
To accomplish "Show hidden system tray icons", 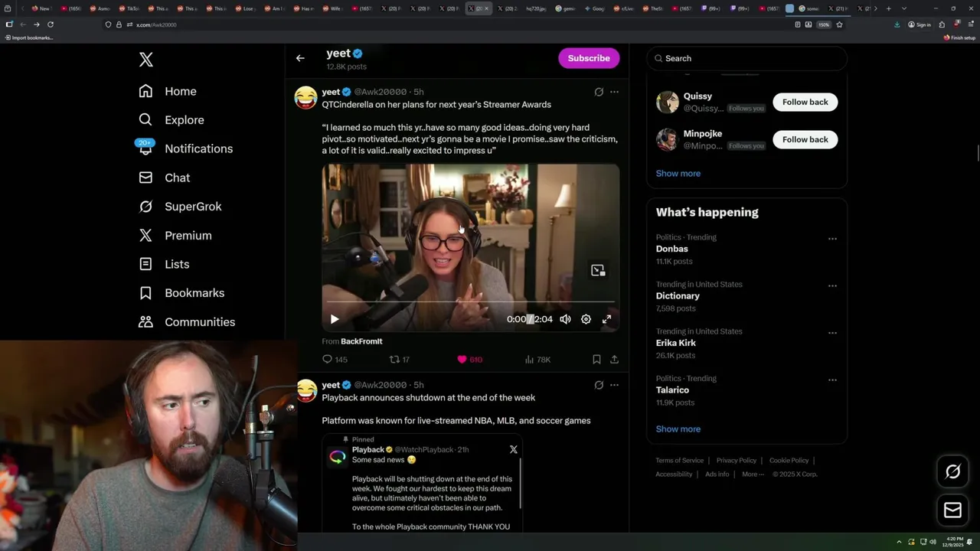I will coord(900,543).
